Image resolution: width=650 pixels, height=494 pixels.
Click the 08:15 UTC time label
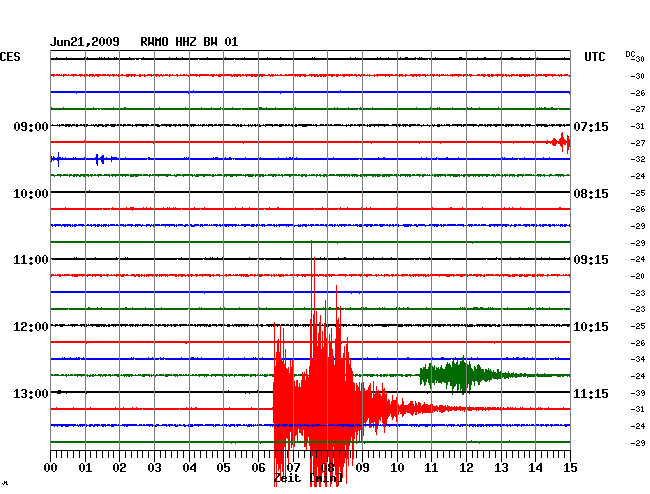[591, 194]
